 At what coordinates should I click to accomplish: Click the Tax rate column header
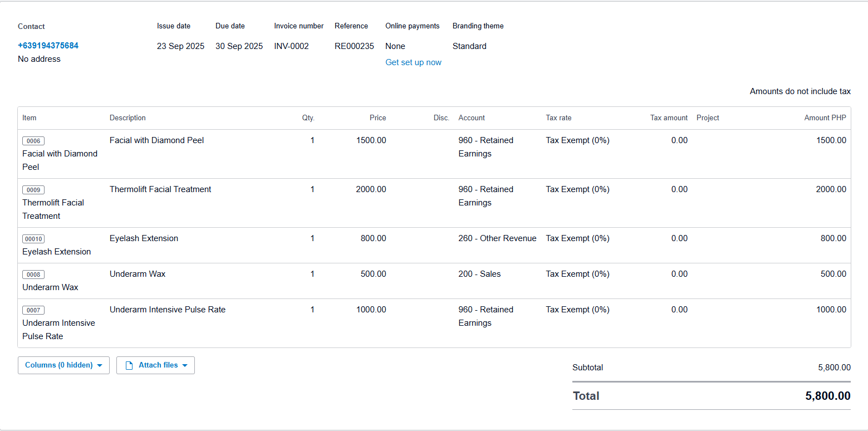click(x=558, y=118)
